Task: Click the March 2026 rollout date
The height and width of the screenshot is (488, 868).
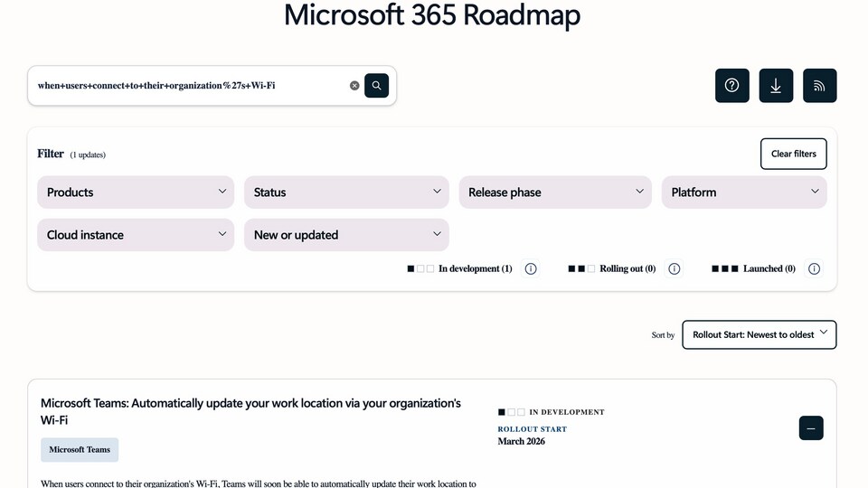Action: (521, 441)
